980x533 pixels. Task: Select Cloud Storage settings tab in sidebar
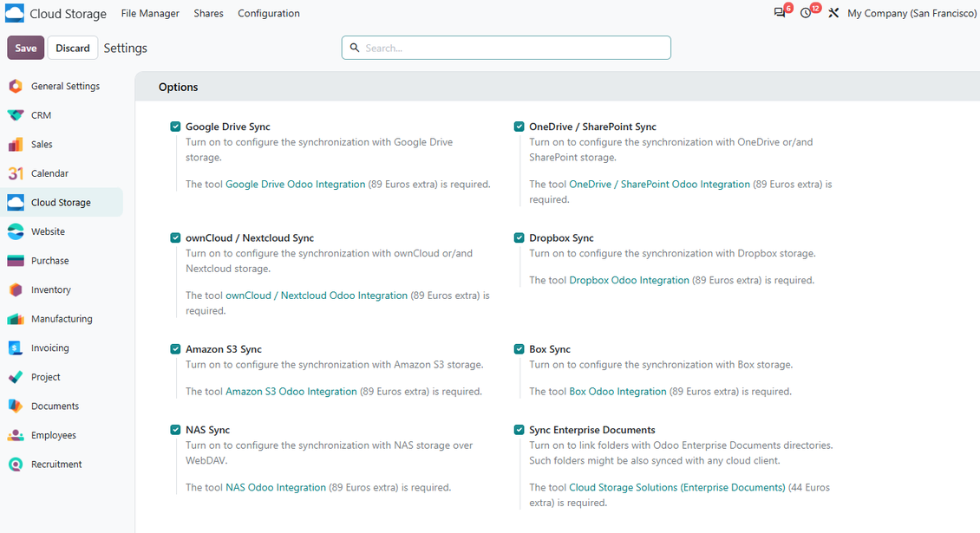coord(62,203)
